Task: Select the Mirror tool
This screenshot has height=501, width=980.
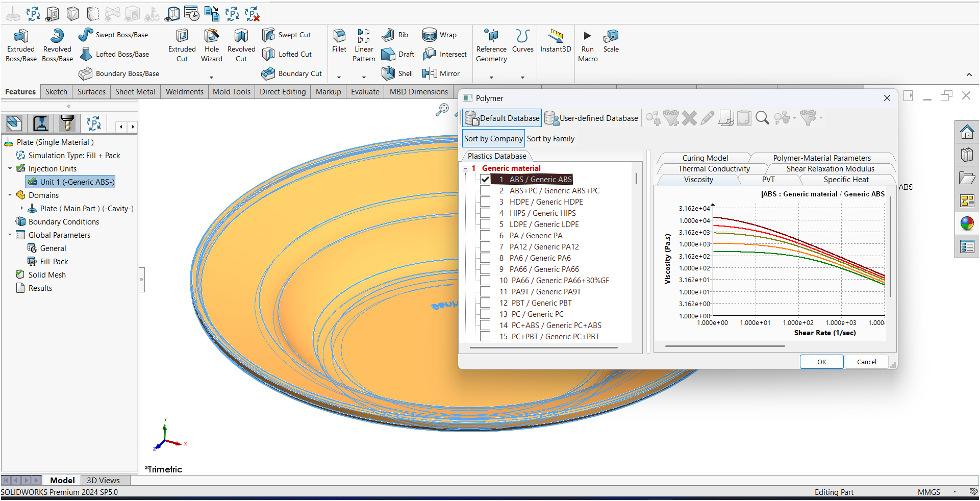Action: (441, 73)
